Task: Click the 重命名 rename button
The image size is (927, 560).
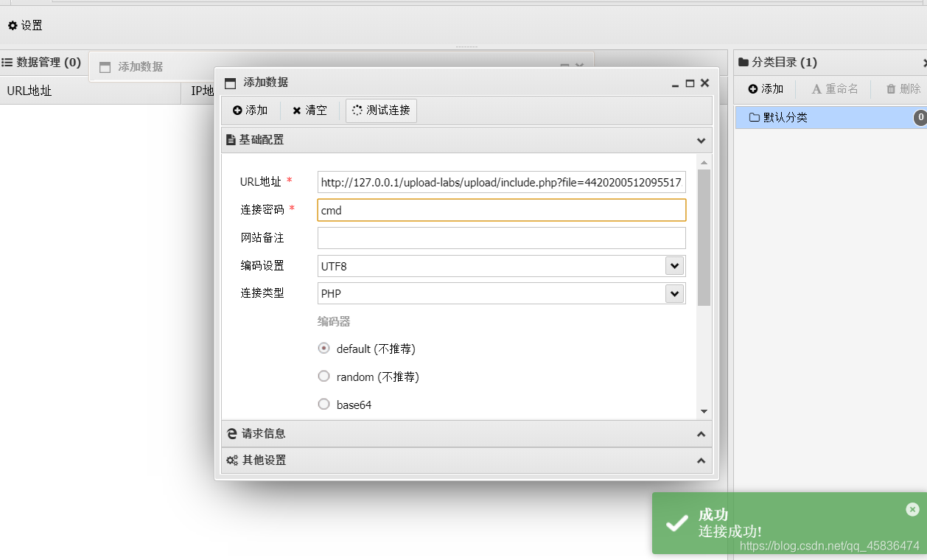Action: coord(835,89)
